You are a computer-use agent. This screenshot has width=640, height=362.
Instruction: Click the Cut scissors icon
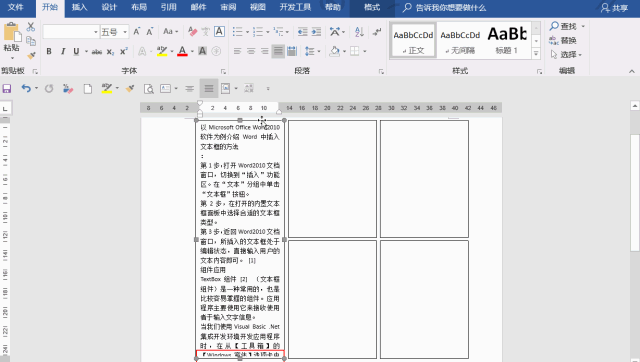pyautogui.click(x=31, y=27)
